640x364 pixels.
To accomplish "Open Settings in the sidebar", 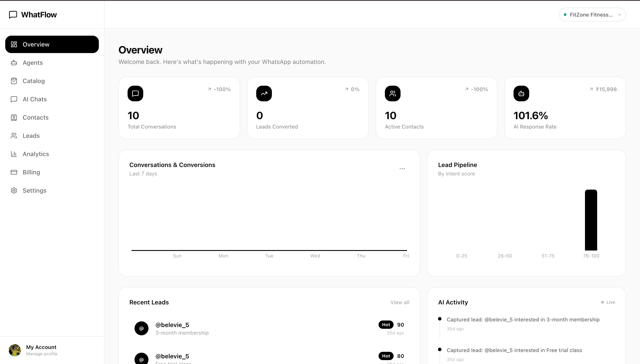I will pos(52,190).
